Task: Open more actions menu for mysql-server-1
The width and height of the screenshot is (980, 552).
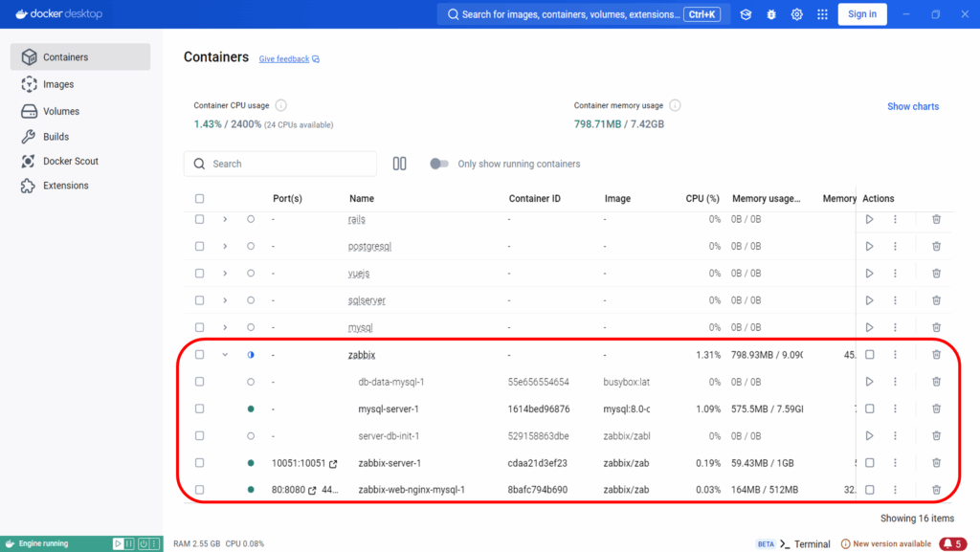Action: (895, 408)
